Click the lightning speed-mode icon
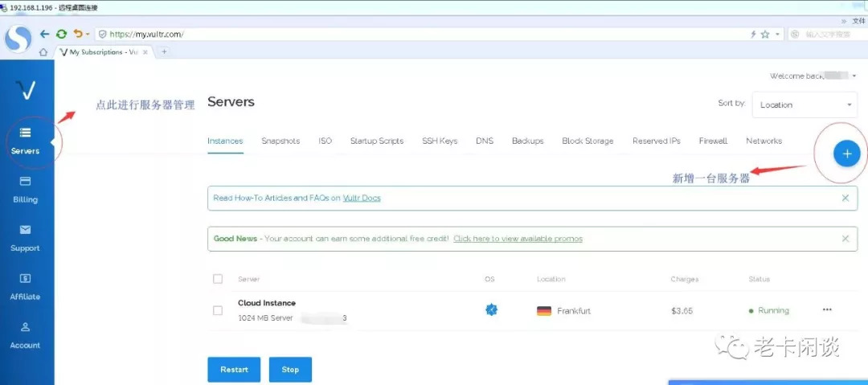The height and width of the screenshot is (385, 868). [753, 35]
